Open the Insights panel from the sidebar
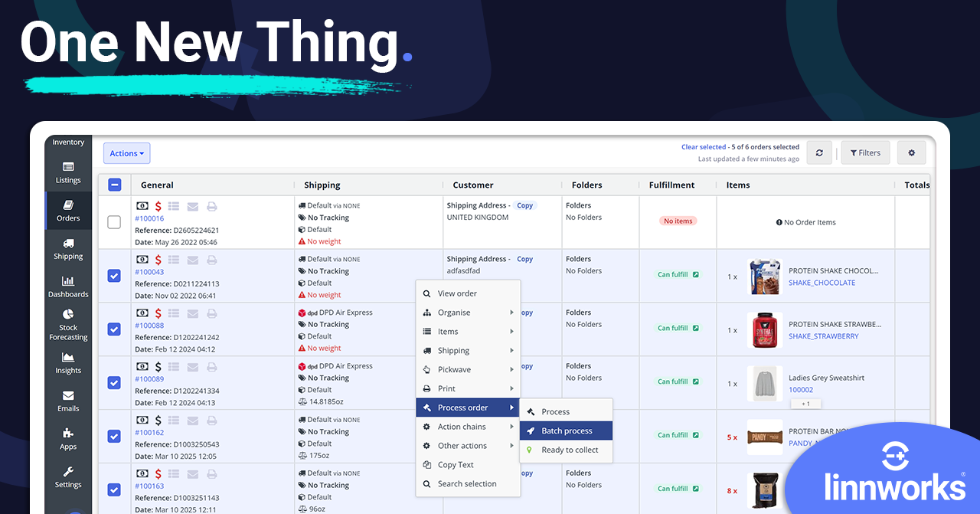980x514 pixels. coord(67,363)
